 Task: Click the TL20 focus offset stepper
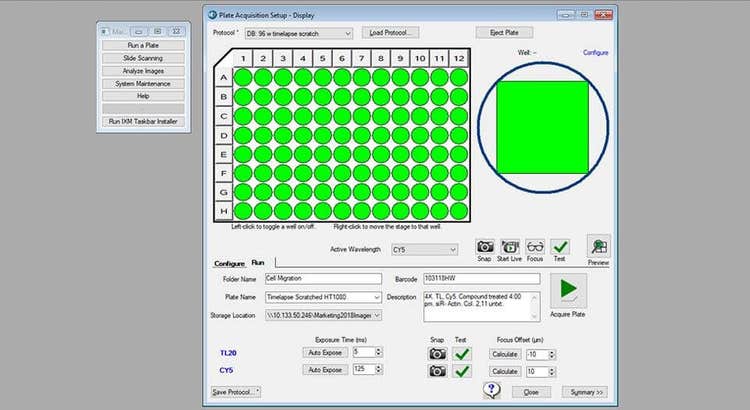[x=551, y=355]
